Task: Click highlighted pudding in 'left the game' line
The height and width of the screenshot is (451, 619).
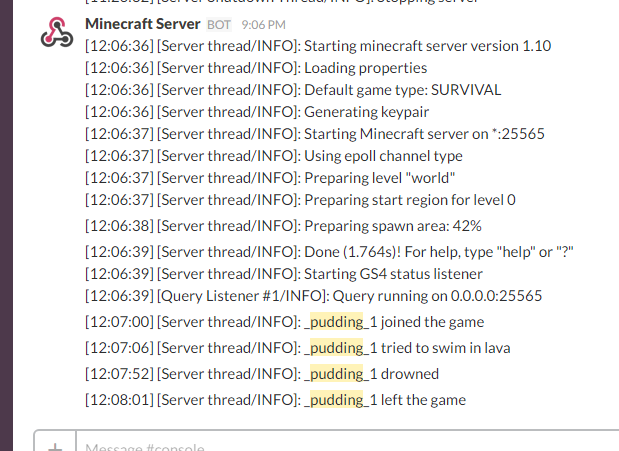Action: (336, 400)
